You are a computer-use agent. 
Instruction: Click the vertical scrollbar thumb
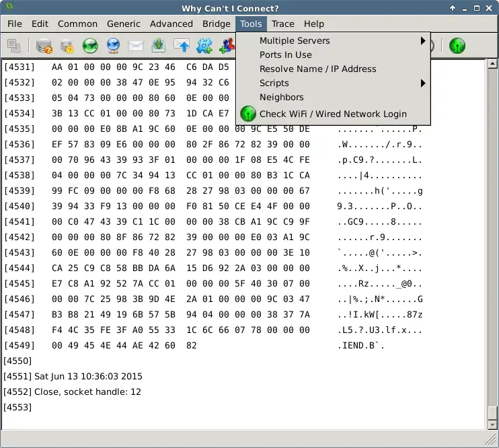tap(492, 413)
